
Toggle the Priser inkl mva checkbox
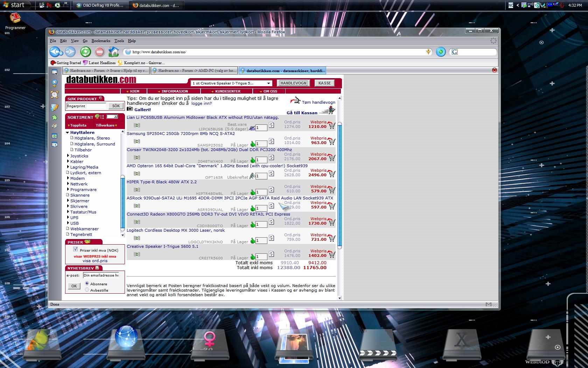(x=75, y=249)
